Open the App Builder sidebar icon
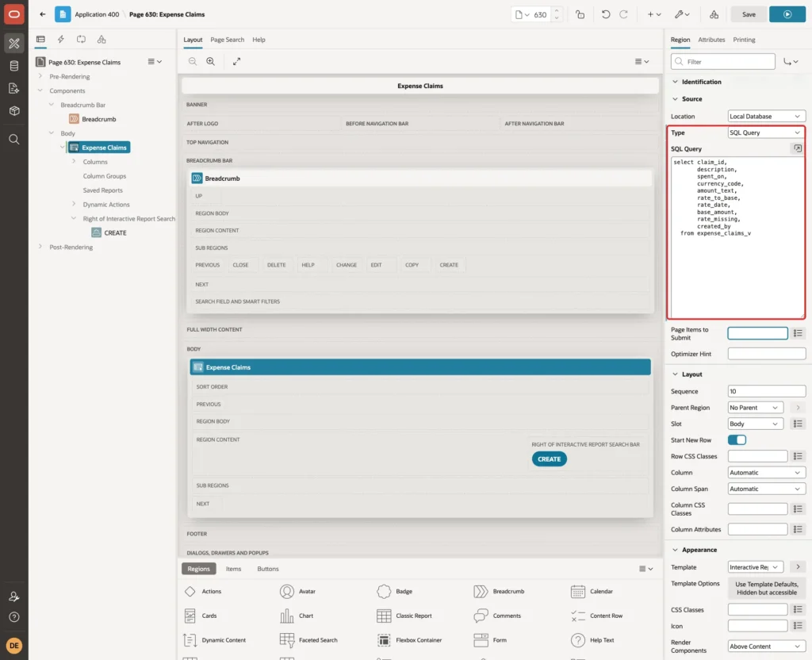The height and width of the screenshot is (660, 812). pos(14,44)
